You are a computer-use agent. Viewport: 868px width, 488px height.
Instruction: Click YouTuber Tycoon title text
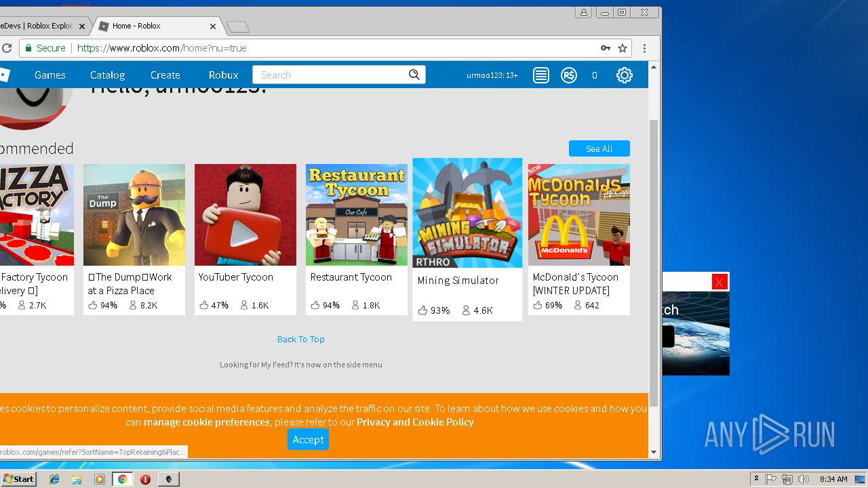pos(236,277)
